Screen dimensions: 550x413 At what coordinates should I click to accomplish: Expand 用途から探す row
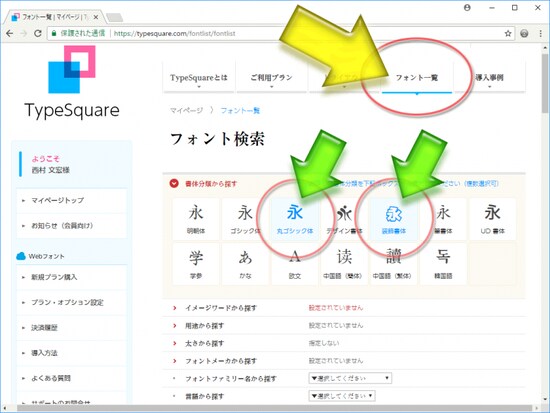(344, 326)
